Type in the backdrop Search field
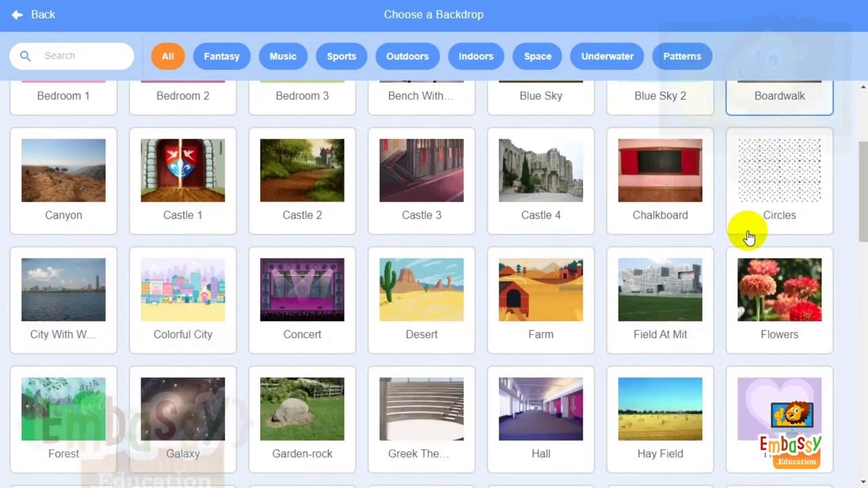 pos(81,56)
